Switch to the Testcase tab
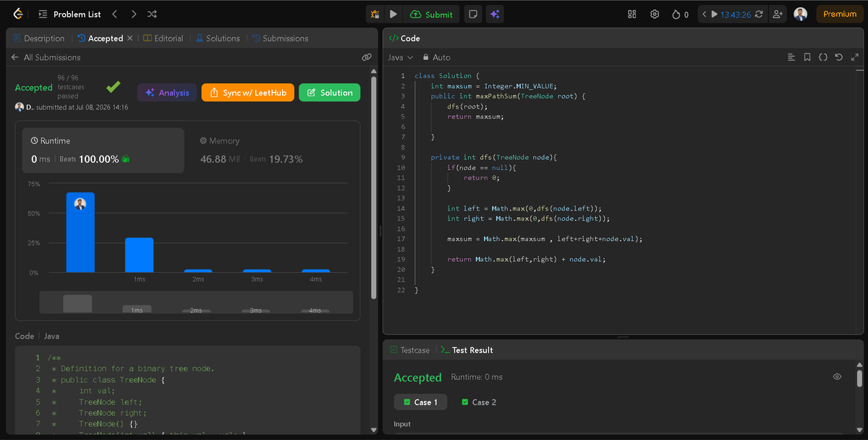The image size is (868, 440). click(x=409, y=350)
